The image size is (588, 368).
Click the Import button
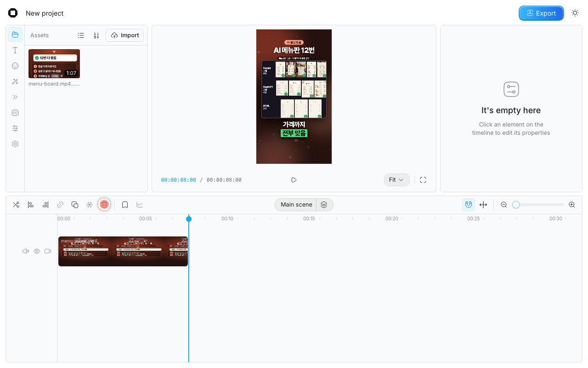point(125,35)
